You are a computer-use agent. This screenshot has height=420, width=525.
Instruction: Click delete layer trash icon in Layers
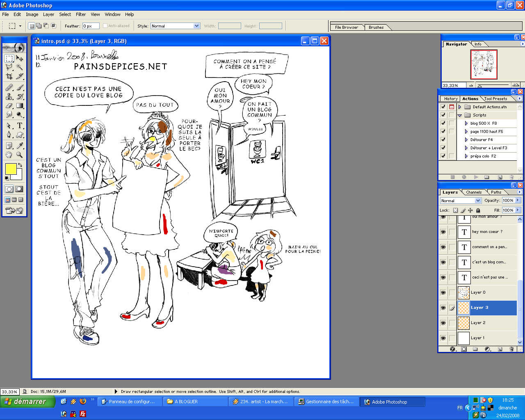tap(511, 349)
